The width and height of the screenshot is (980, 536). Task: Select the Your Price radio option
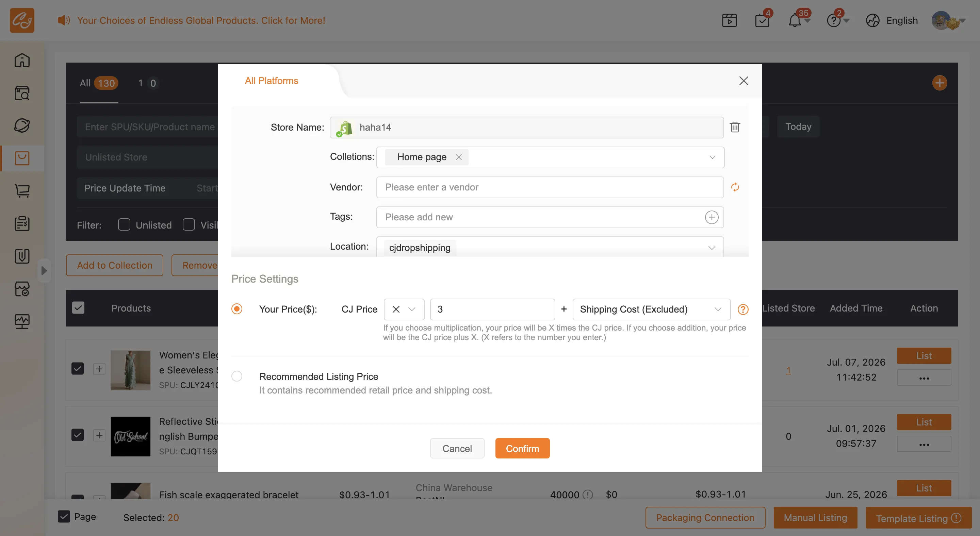point(236,309)
